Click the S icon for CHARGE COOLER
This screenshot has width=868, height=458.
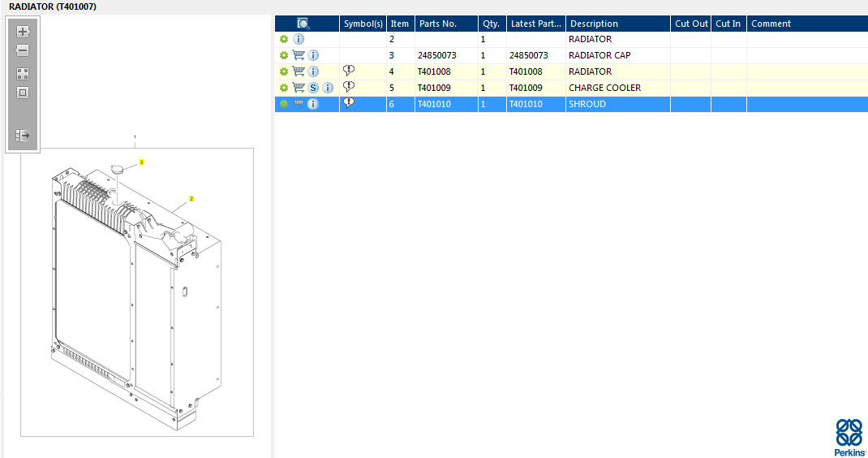(x=313, y=88)
